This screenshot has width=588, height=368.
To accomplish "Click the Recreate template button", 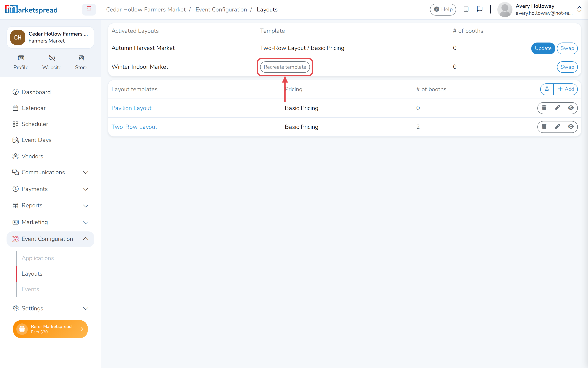I will (x=285, y=67).
